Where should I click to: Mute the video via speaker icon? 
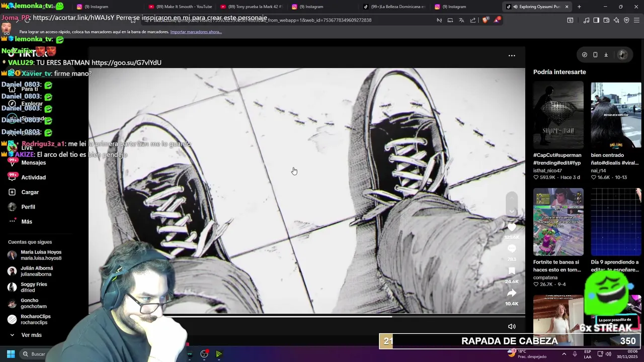coord(512,326)
